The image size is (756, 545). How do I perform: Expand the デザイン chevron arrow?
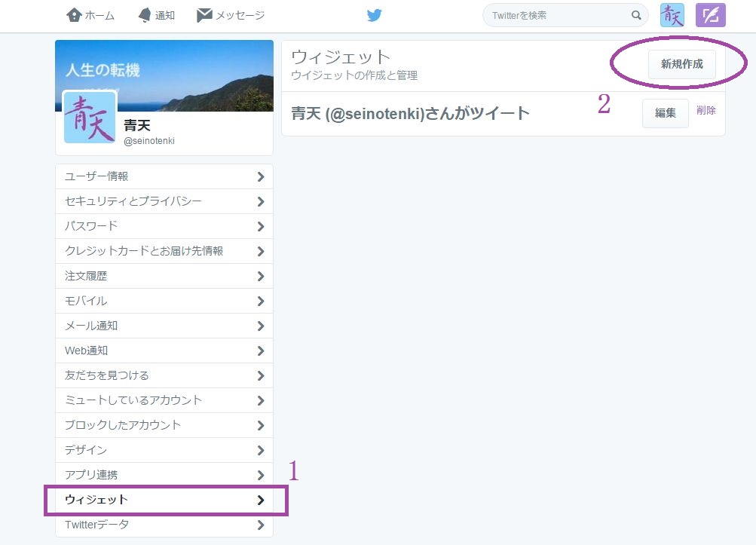click(x=260, y=450)
